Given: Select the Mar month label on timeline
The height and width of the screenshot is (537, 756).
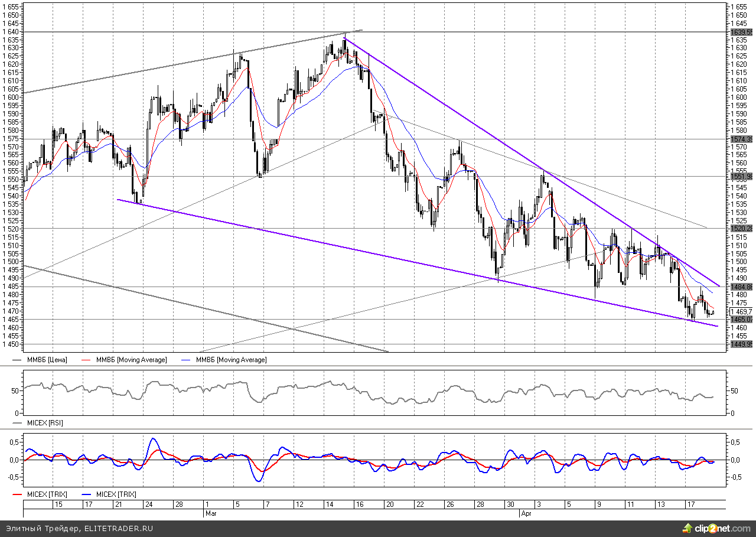Looking at the screenshot, I should pos(211,513).
